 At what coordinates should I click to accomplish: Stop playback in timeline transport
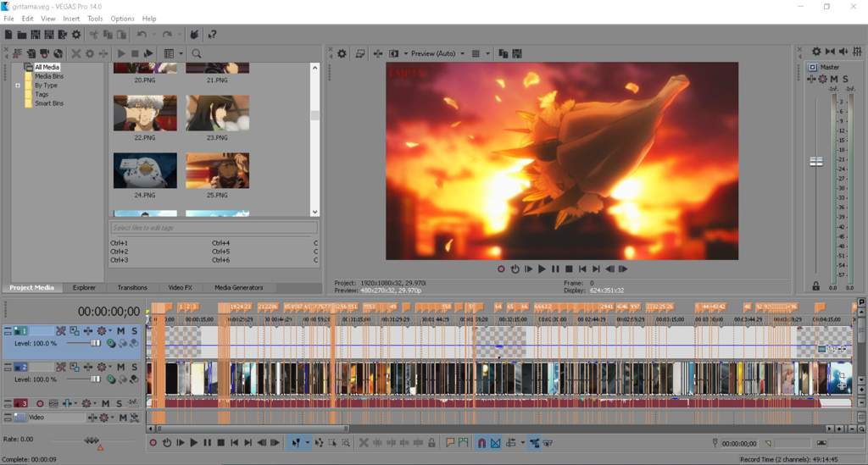click(x=221, y=443)
